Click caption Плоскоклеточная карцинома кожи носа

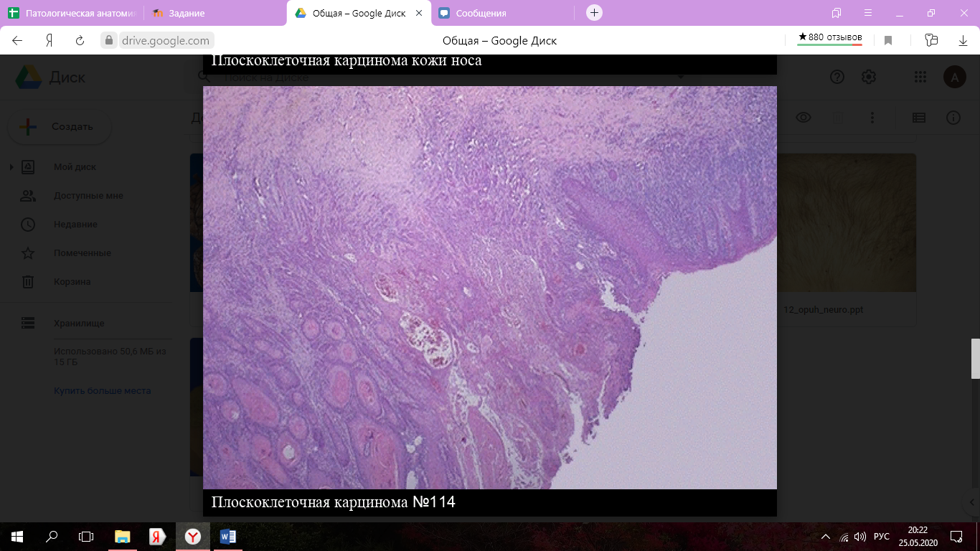pyautogui.click(x=347, y=61)
